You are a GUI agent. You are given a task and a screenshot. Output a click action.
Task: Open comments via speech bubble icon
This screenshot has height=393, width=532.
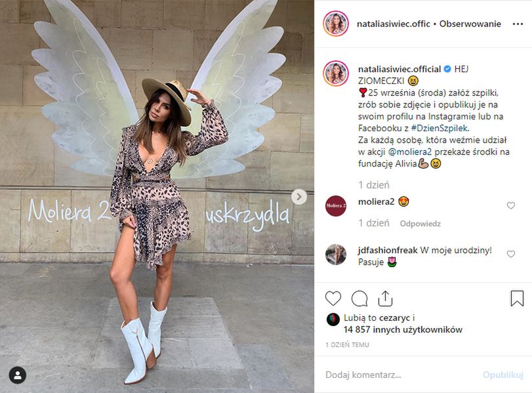point(359,299)
